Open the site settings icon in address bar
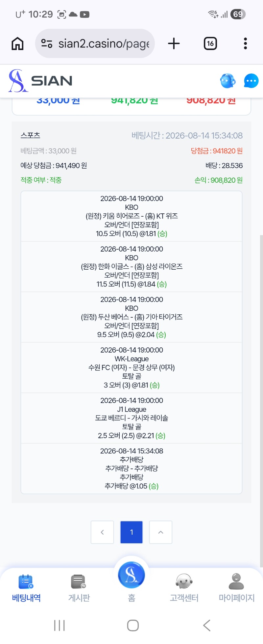The width and height of the screenshot is (263, 644). click(47, 43)
